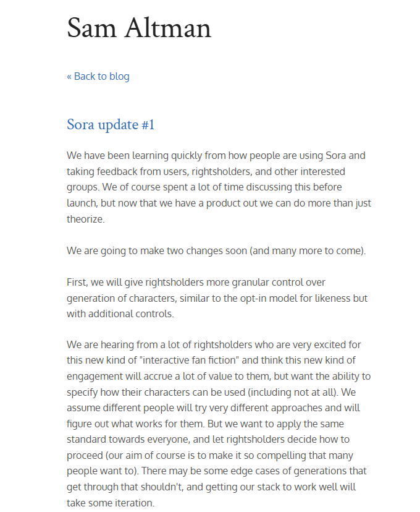Open the "Sora update #1" post title
420x512 pixels.
111,125
